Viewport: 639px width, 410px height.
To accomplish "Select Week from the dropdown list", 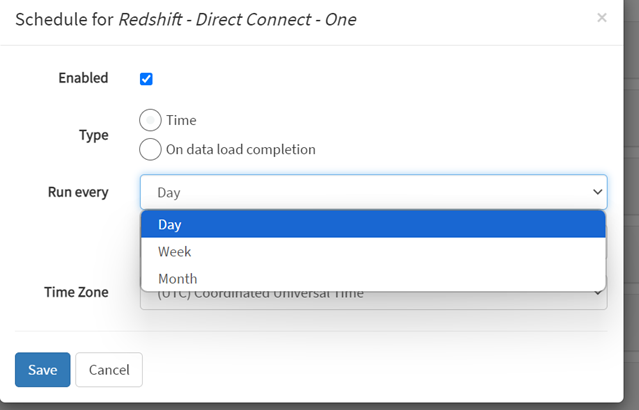I will click(x=372, y=251).
